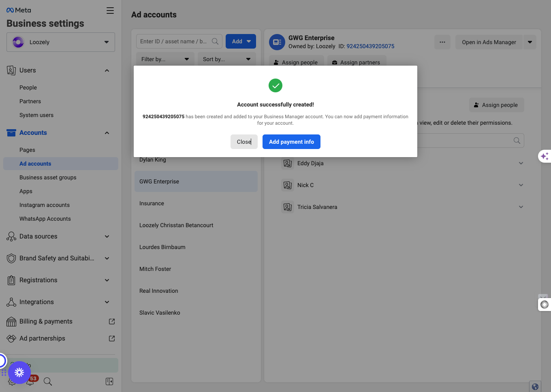Screen dimensions: 551x392
Task: Select Mitch Foster ad account
Action: click(196, 269)
